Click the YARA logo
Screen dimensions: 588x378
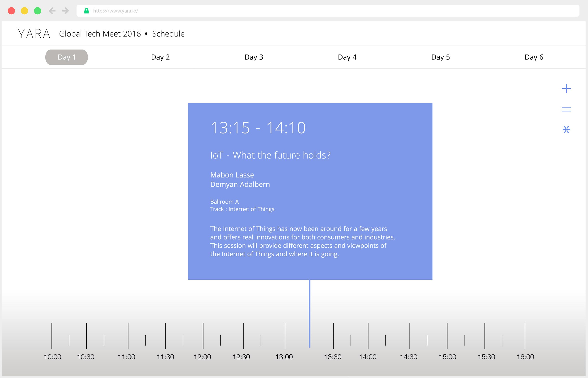(34, 34)
